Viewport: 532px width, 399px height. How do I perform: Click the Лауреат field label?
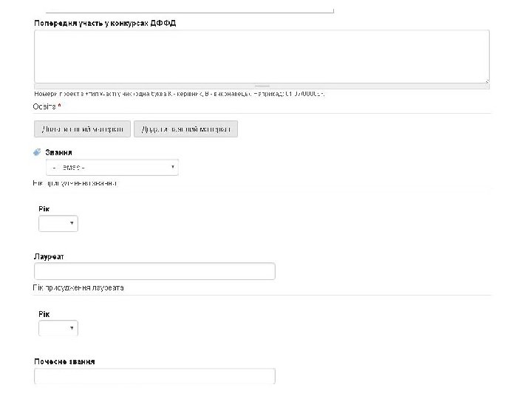[49, 256]
